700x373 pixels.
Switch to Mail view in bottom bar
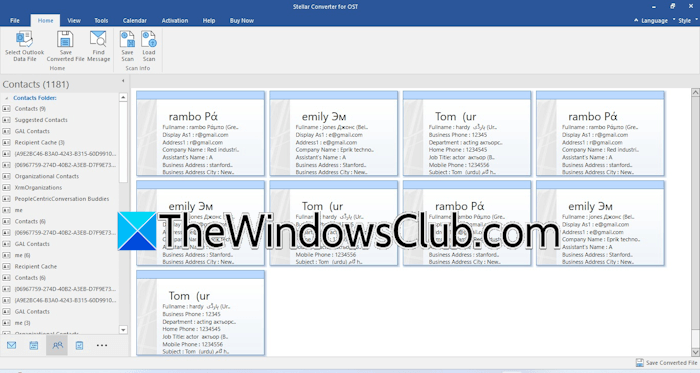pyautogui.click(x=12, y=345)
